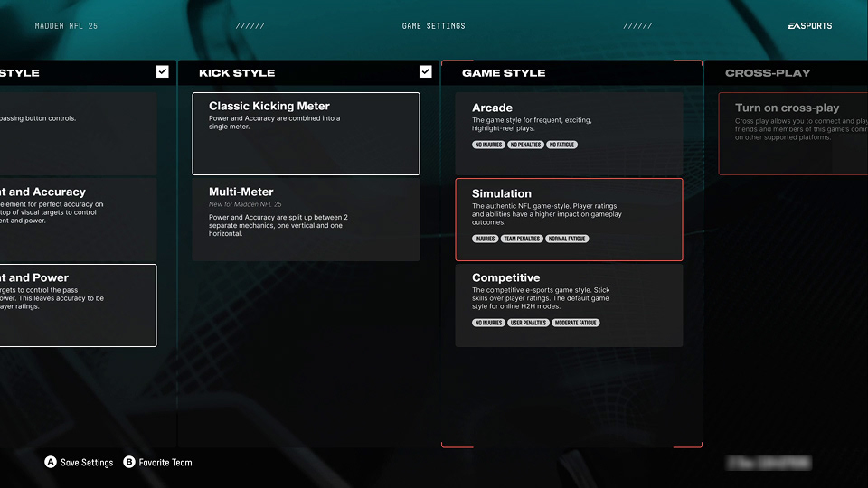Click the Normal Fatigue tag under Simulation
The image size is (868, 488).
tap(567, 239)
